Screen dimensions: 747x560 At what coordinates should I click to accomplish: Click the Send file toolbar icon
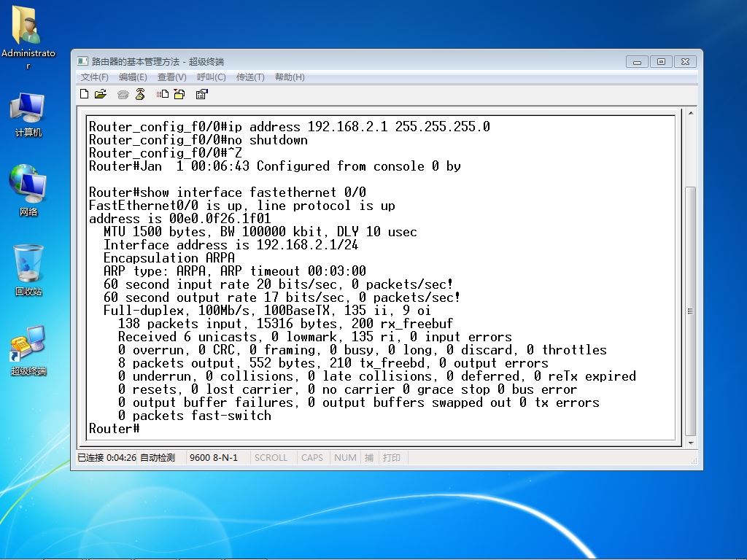[163, 94]
